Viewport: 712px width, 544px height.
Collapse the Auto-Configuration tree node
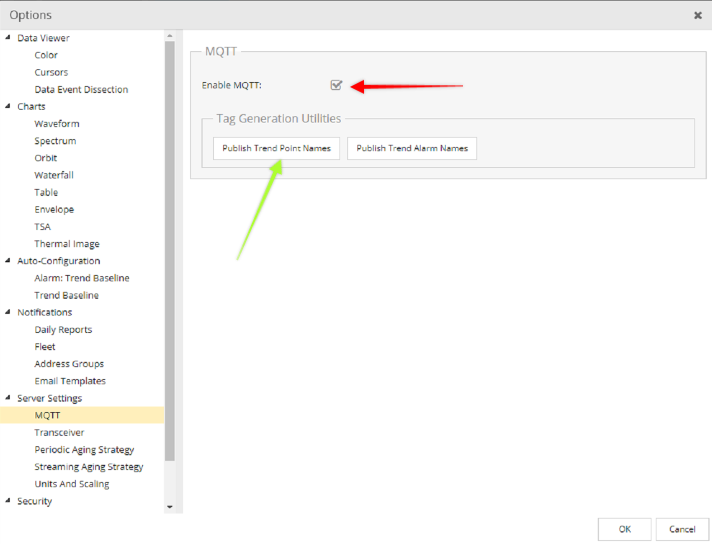[8, 261]
